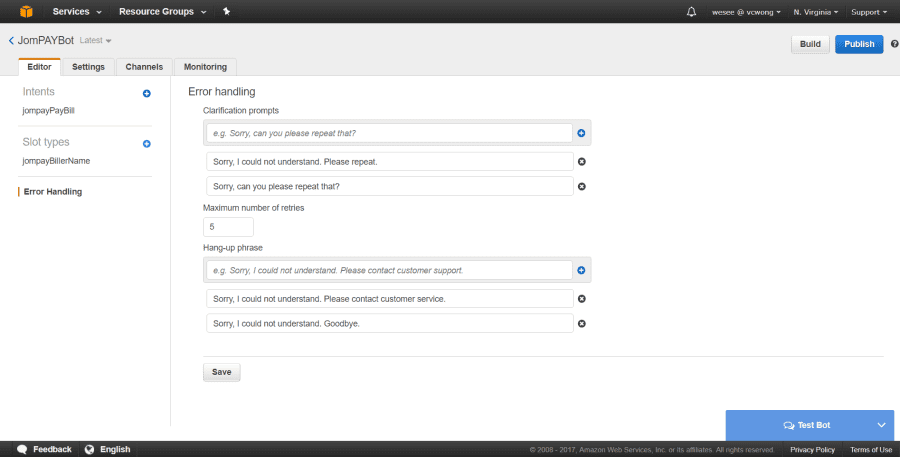Edit the 'Sorry, I could not understand. Please repeat.' field
This screenshot has height=457, width=900.
390,162
